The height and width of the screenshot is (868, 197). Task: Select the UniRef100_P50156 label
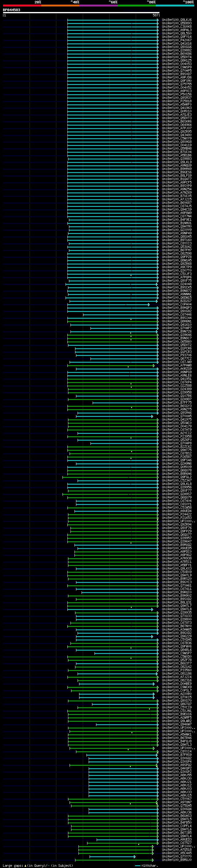tap(177, 94)
